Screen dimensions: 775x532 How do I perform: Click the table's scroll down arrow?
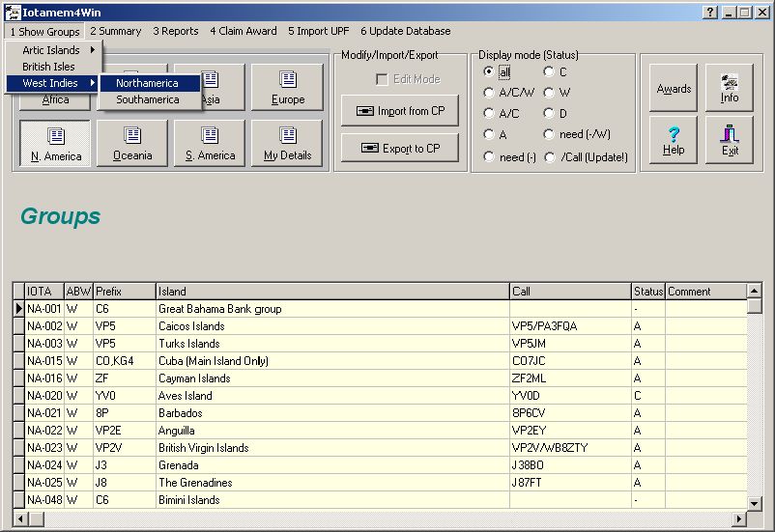point(754,504)
